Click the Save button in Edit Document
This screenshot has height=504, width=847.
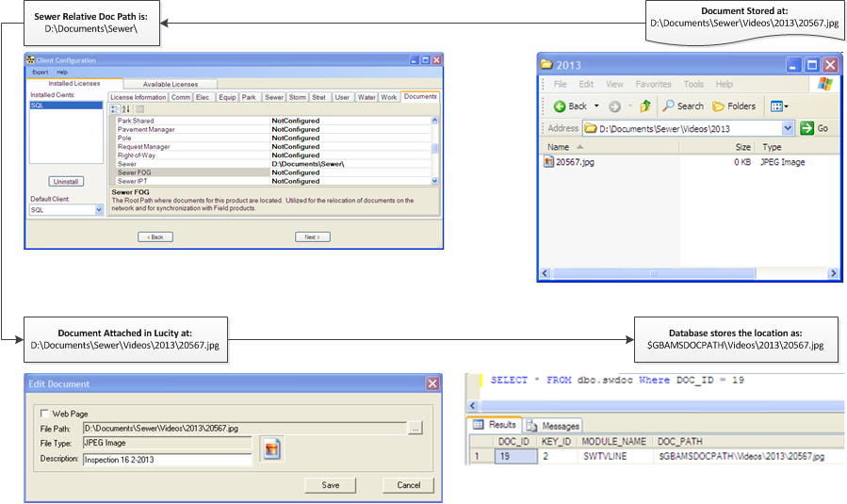(x=330, y=485)
